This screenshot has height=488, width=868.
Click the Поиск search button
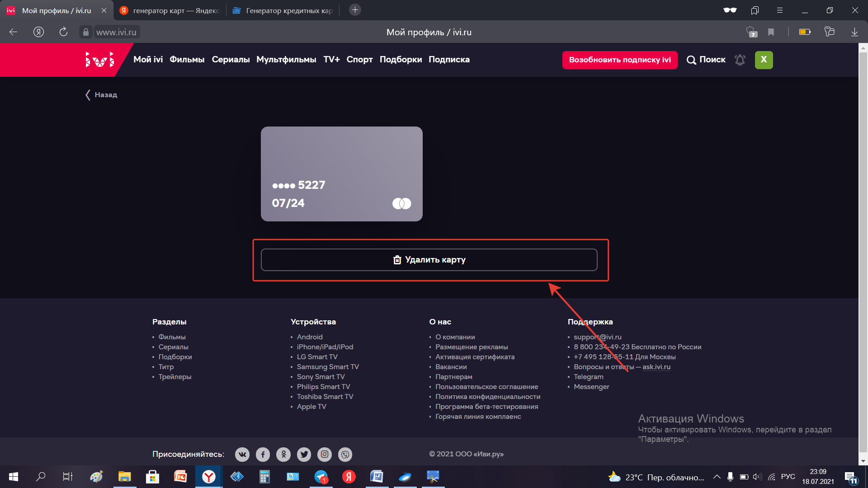[706, 60]
